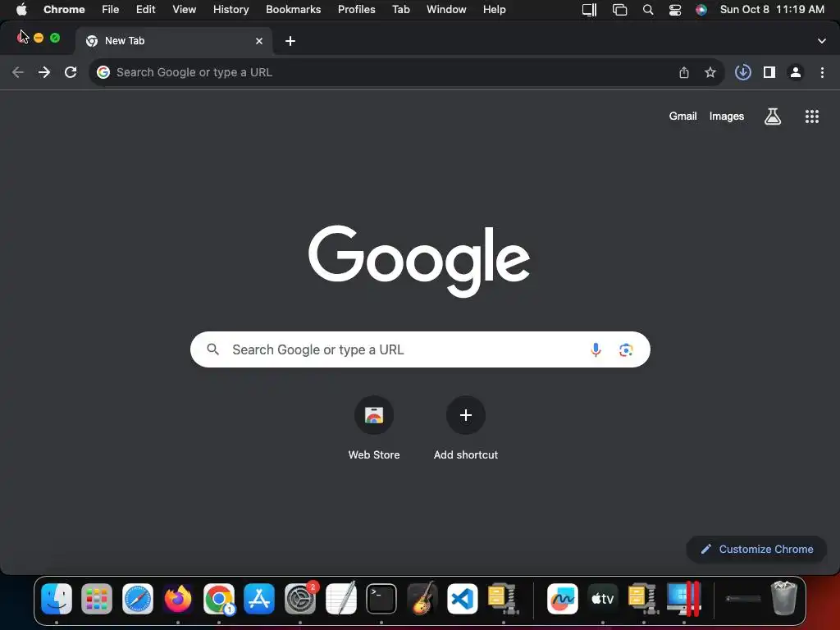
Task: Open the Tab menu
Action: 400,10
